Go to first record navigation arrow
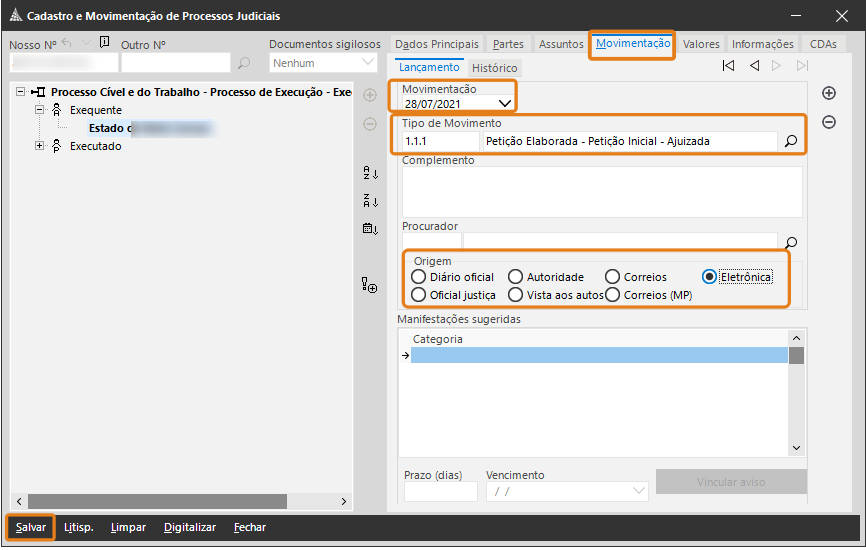Screen dimensions: 866x550 tap(728, 66)
